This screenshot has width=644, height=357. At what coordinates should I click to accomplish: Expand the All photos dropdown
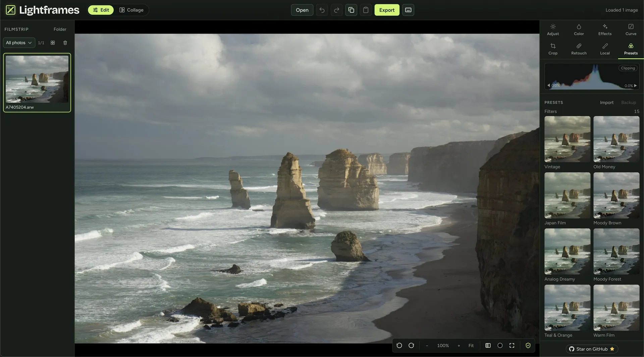[19, 43]
